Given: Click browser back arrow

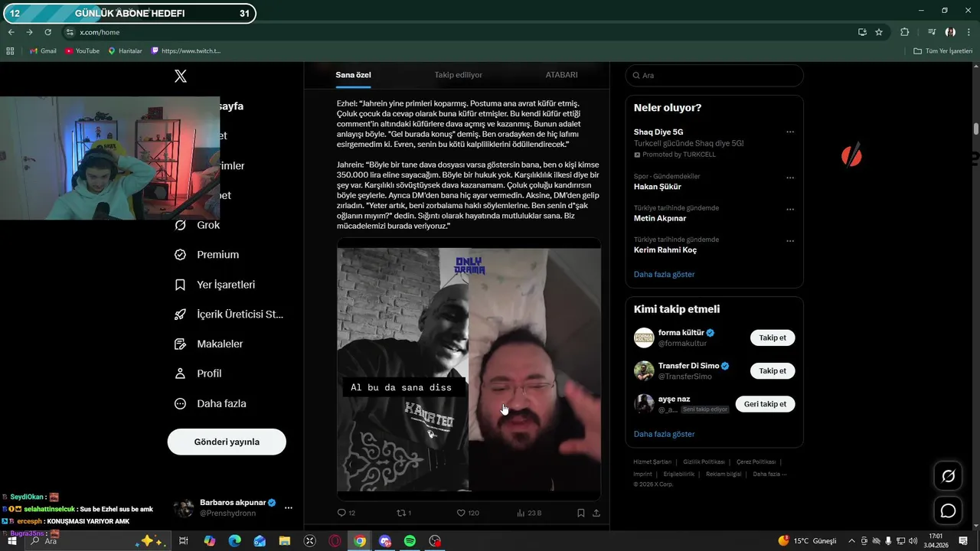Looking at the screenshot, I should coord(11,32).
